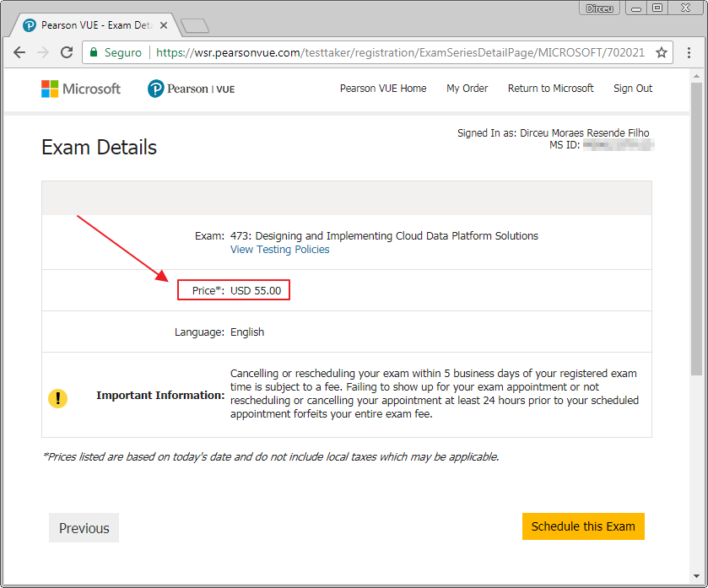The image size is (708, 588).
Task: Click Return to Microsoft
Action: pos(550,89)
